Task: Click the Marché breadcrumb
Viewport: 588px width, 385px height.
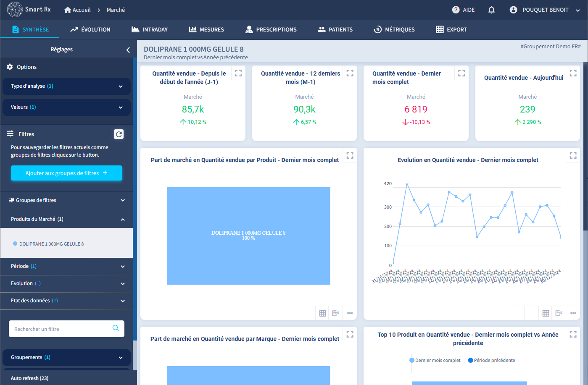Action: point(116,10)
